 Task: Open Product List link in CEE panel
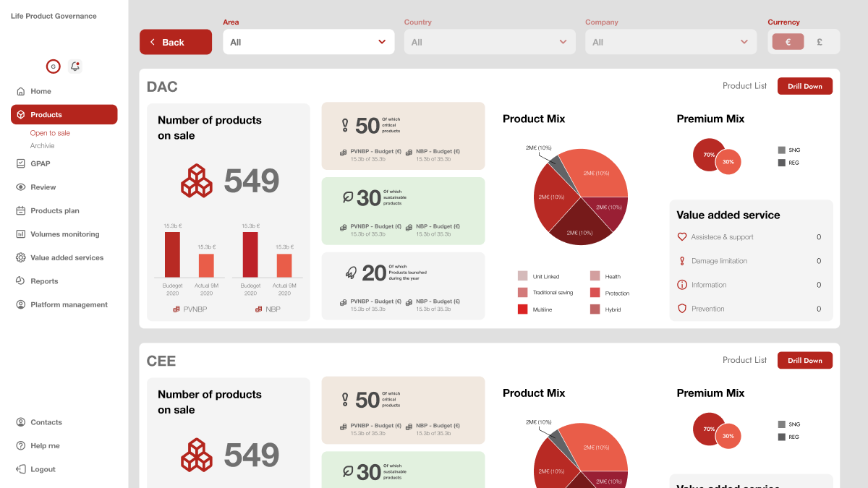(744, 360)
